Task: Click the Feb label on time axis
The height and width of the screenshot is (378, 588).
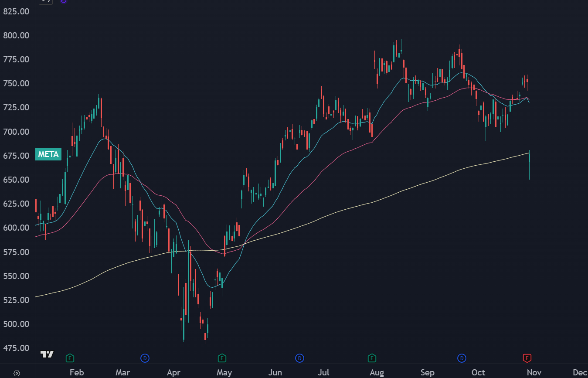Action: pyautogui.click(x=76, y=372)
